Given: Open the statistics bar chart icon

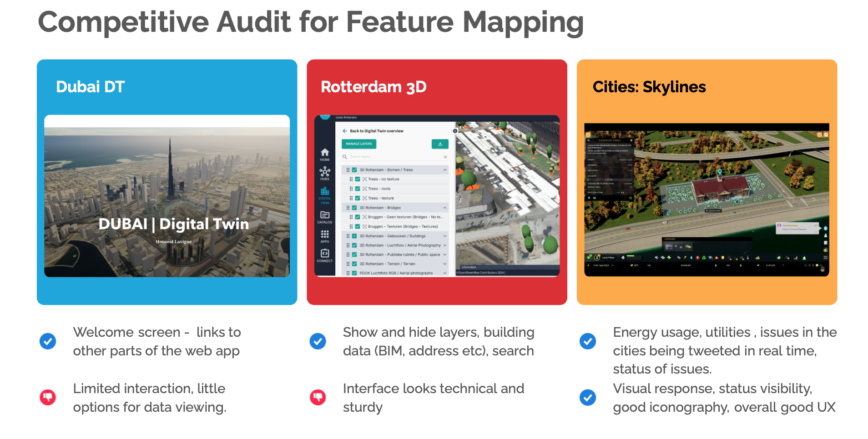Looking at the screenshot, I should coord(796,258).
